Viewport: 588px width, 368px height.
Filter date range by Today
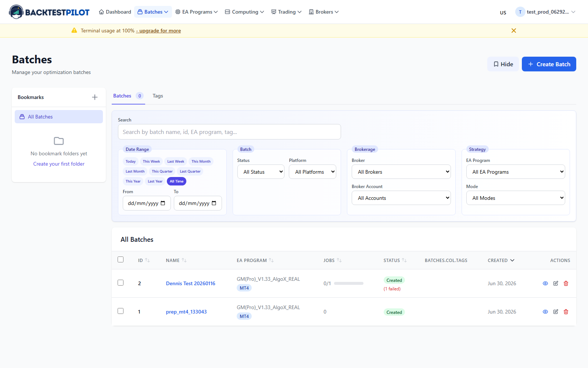tap(130, 162)
